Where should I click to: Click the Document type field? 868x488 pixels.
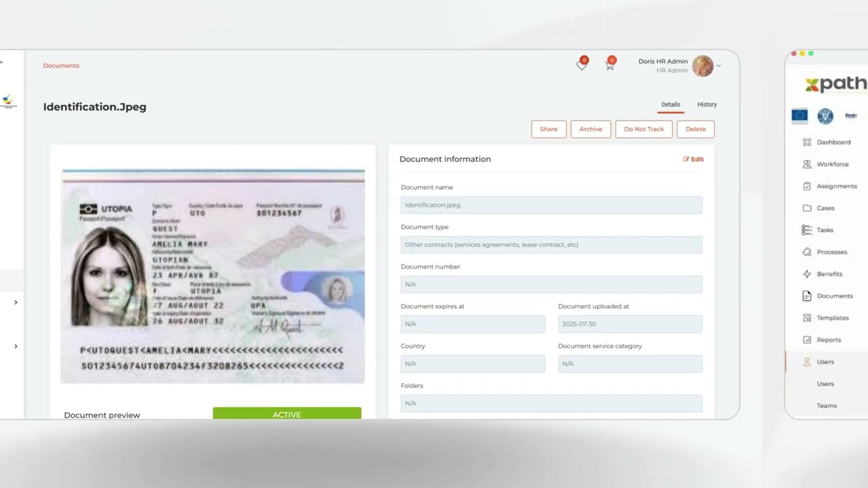pos(551,245)
